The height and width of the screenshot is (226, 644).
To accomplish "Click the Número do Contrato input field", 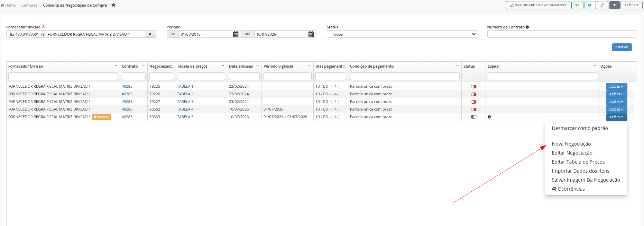I will click(x=562, y=34).
